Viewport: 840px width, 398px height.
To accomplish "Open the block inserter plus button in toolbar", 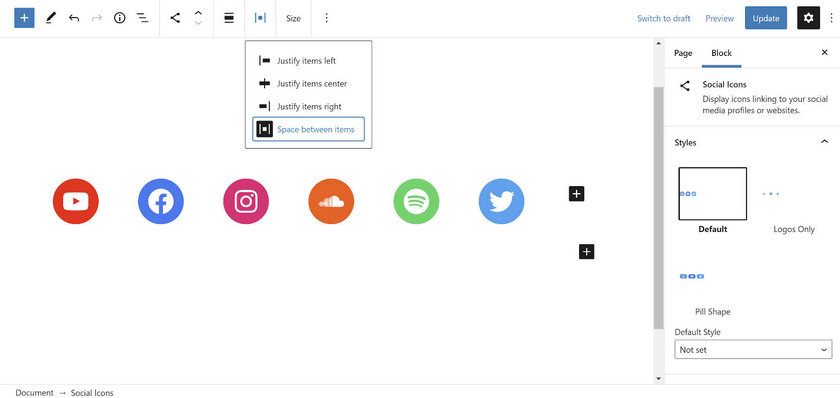I will pyautogui.click(x=24, y=18).
